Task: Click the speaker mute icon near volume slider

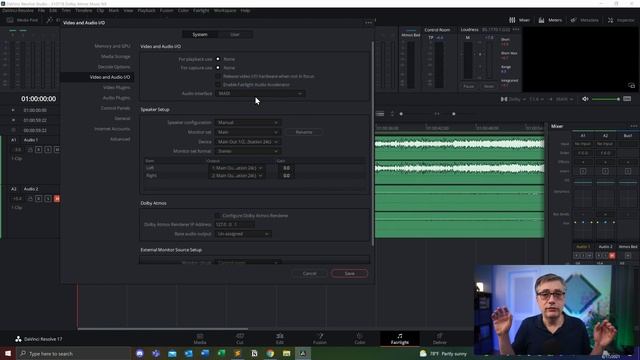Action: click(x=585, y=99)
